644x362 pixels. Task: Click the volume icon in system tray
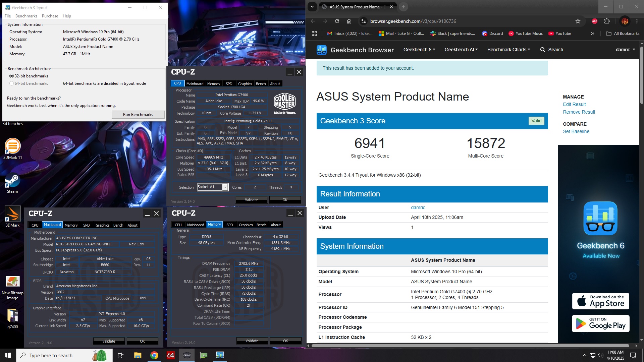coord(600,355)
